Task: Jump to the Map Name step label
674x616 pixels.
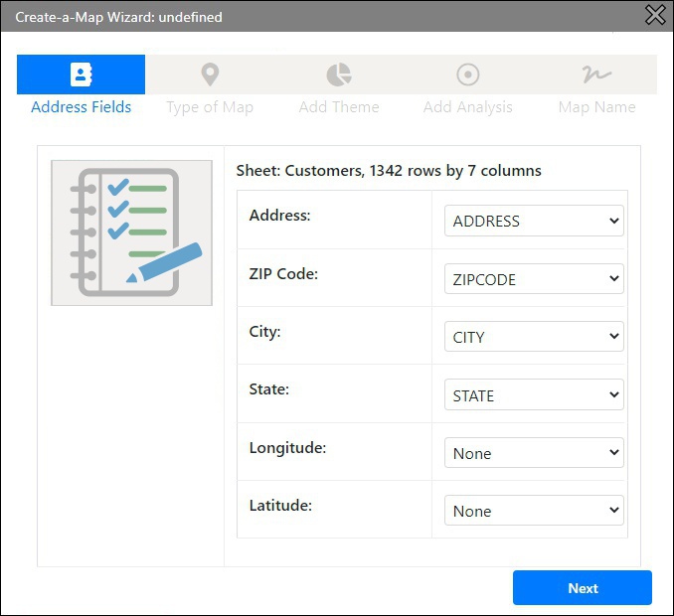Action: pyautogui.click(x=596, y=107)
